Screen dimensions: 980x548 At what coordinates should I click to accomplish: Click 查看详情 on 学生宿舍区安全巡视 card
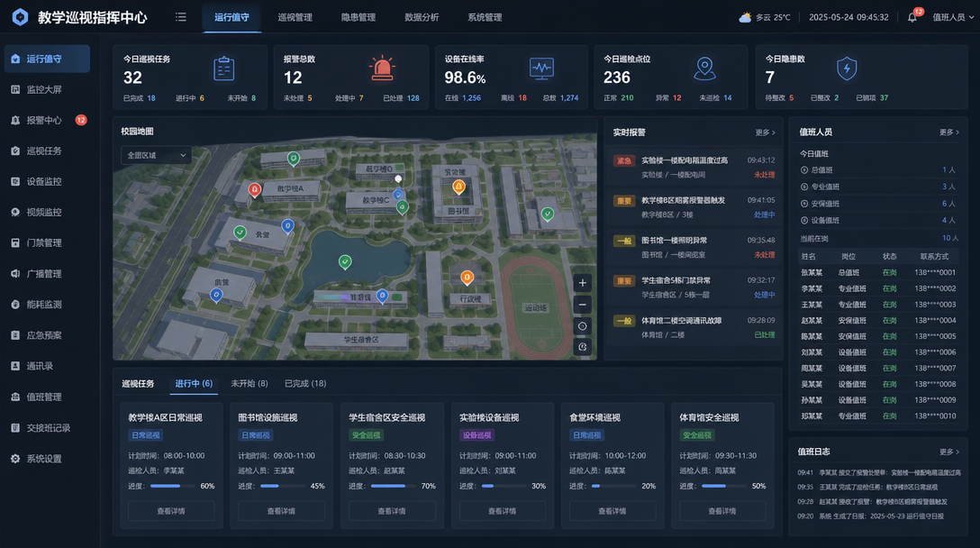pyautogui.click(x=392, y=511)
